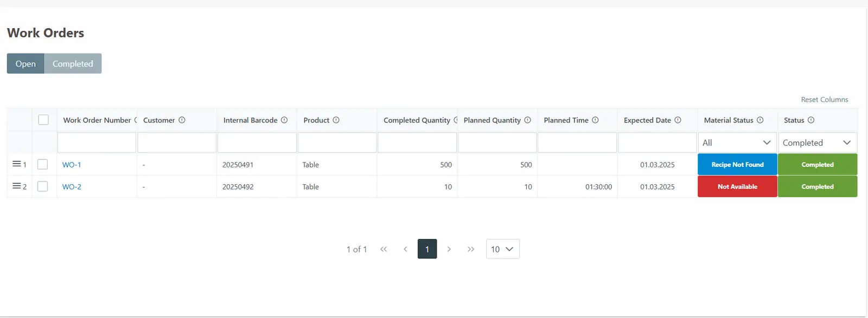Focus Internal Barcode filter field
The height and width of the screenshot is (318, 868).
(257, 142)
